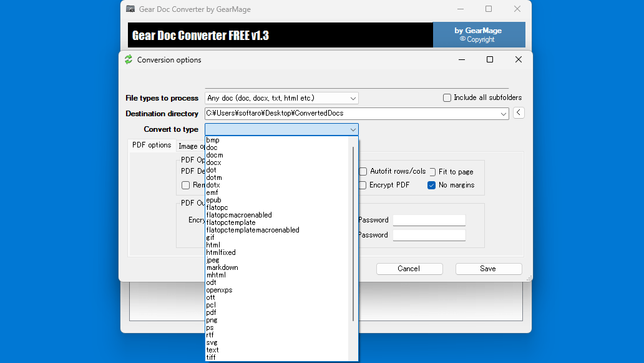Check the Autofit rows/cols option
Image resolution: width=644 pixels, height=363 pixels.
point(363,172)
